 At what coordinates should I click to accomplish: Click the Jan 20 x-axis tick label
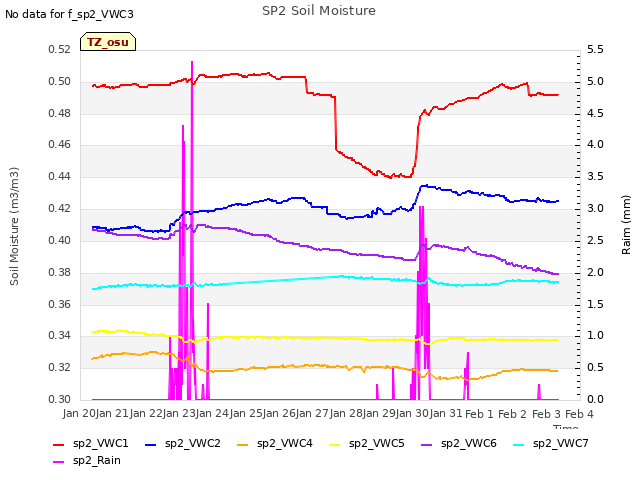[x=78, y=414]
